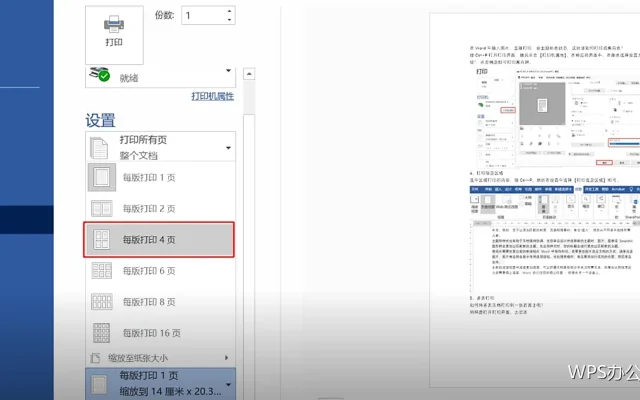Select 每版打印 6 页 option

pyautogui.click(x=160, y=271)
